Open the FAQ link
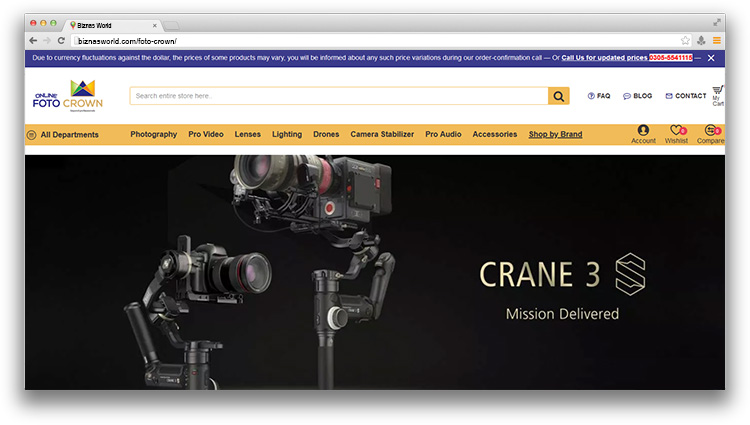 (599, 96)
